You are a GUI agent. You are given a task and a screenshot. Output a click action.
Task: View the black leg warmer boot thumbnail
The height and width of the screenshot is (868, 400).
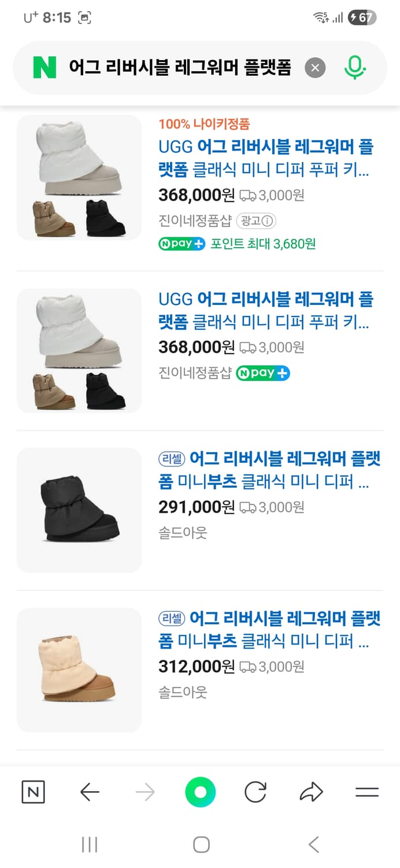click(79, 510)
